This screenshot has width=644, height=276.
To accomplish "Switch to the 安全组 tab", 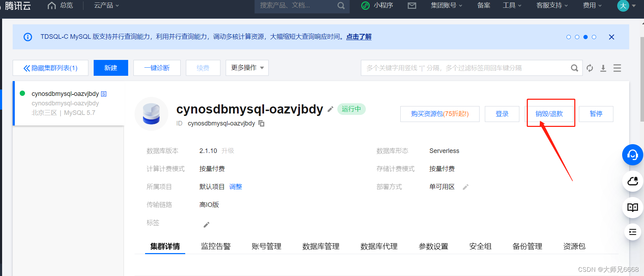I will 480,246.
